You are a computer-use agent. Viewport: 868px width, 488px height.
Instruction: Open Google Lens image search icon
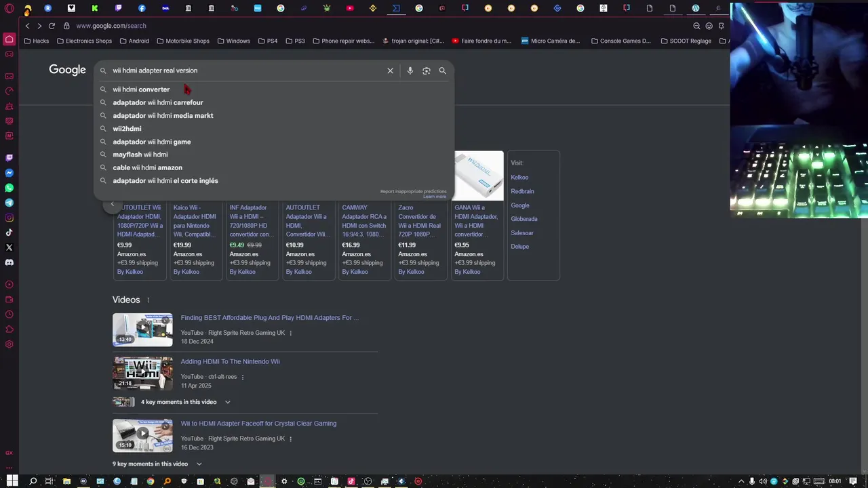pos(426,70)
